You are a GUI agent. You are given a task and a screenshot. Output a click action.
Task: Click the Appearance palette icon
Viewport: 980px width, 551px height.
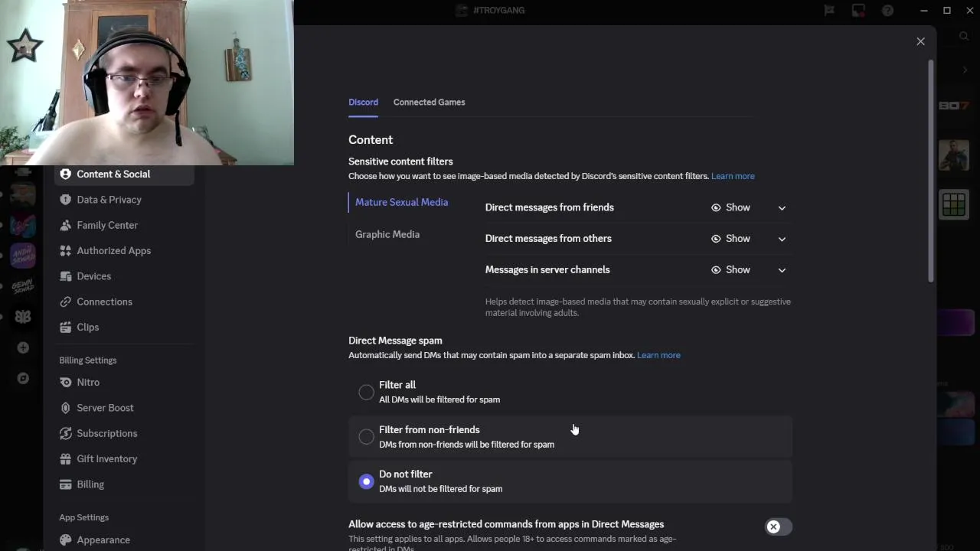click(x=66, y=540)
